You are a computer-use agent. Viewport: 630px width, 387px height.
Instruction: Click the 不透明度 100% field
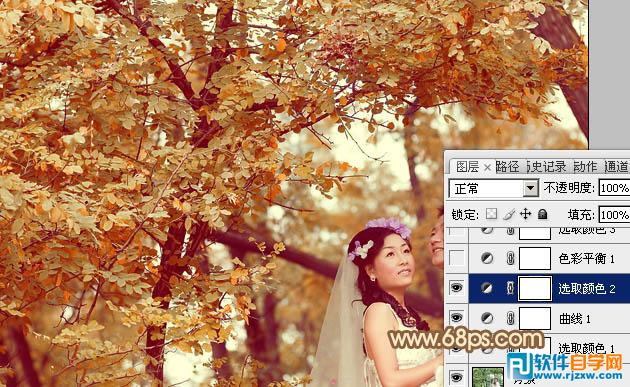(x=614, y=188)
